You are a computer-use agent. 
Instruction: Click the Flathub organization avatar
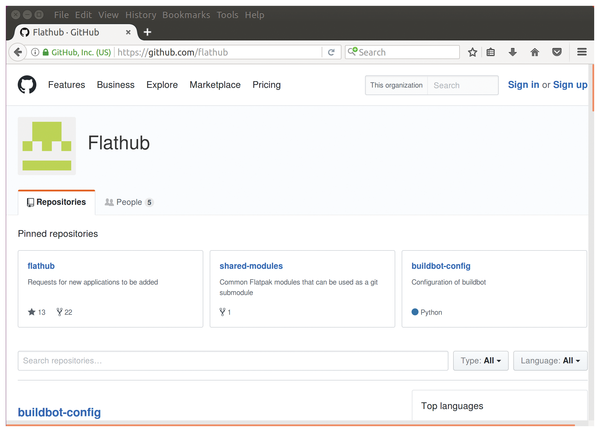click(x=47, y=146)
